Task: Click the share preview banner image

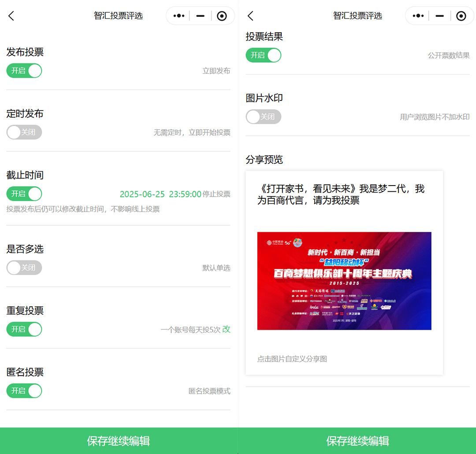Action: (344, 281)
